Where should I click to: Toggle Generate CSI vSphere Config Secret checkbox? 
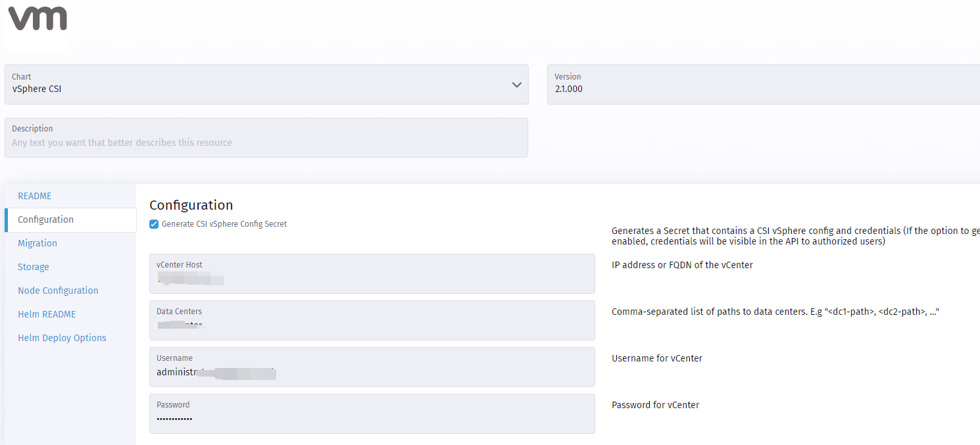154,224
